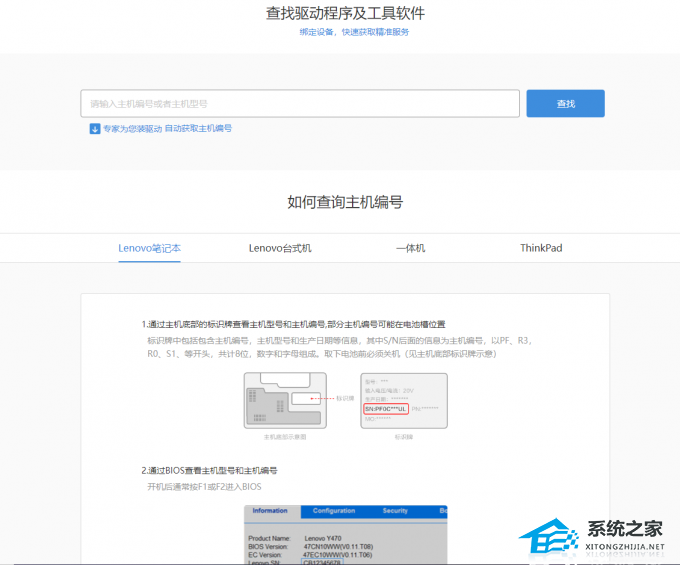
Task: Switch to the Lenovo台式机 tab
Action: tap(280, 248)
